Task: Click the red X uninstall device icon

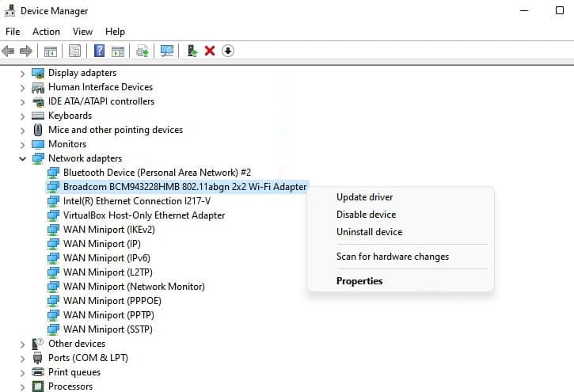Action: (x=210, y=51)
